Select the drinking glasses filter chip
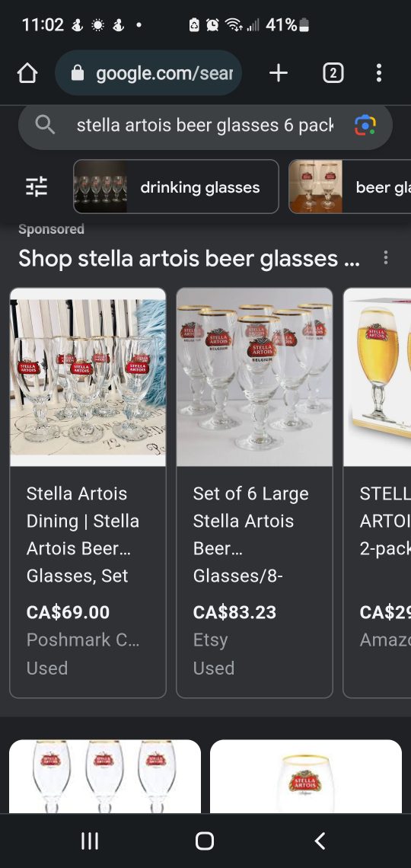Screen dimensions: 411x868 point(176,187)
